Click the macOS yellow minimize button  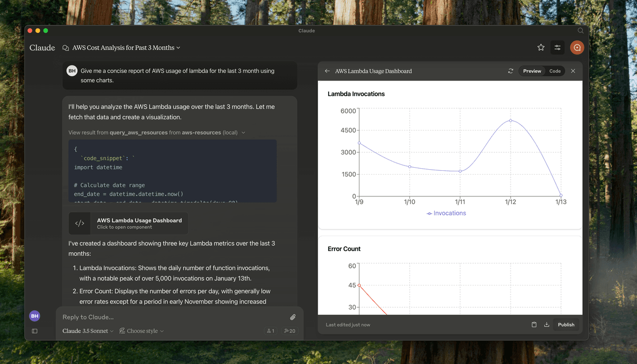click(38, 31)
